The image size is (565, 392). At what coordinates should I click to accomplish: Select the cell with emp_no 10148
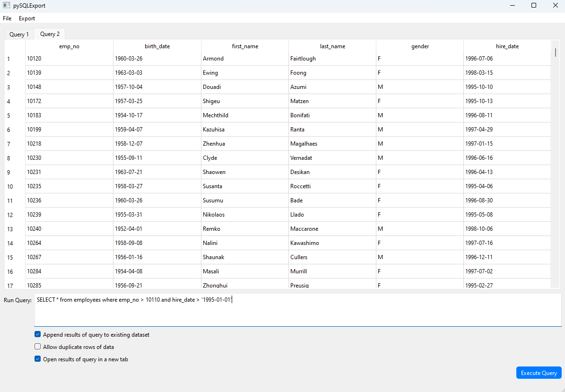point(69,87)
